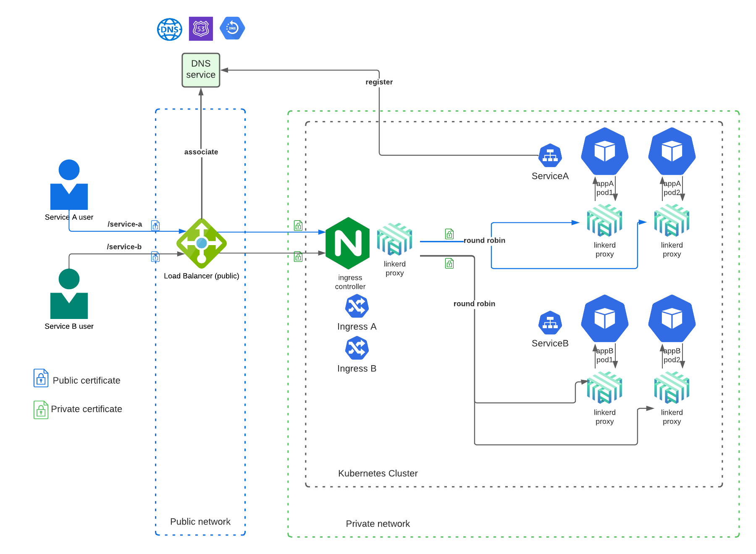This screenshot has width=756, height=554.
Task: Click the linkerd proxy beside ingress controller
Action: 394,240
